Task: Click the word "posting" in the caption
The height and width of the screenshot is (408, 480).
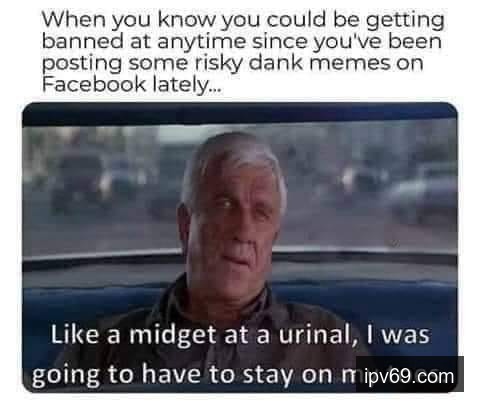Action: tap(82, 64)
